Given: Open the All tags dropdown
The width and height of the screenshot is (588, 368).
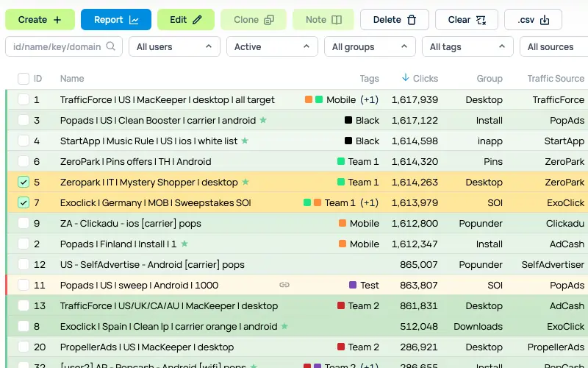Looking at the screenshot, I should 467,46.
